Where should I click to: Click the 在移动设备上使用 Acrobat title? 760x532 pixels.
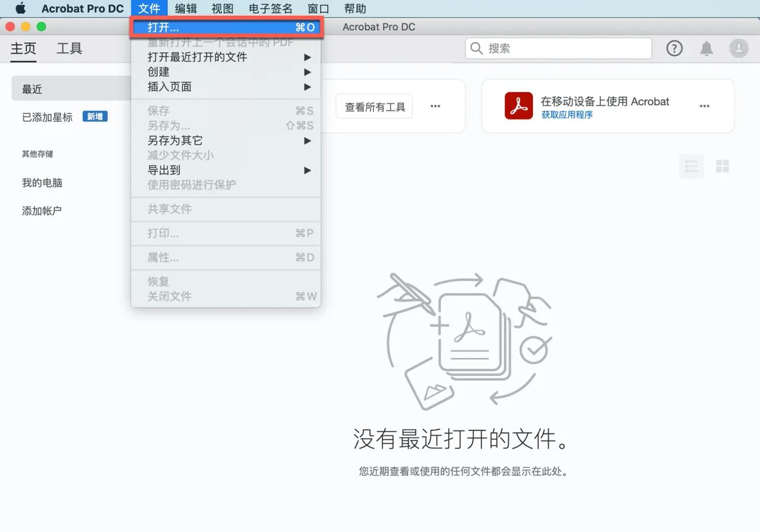[x=605, y=101]
